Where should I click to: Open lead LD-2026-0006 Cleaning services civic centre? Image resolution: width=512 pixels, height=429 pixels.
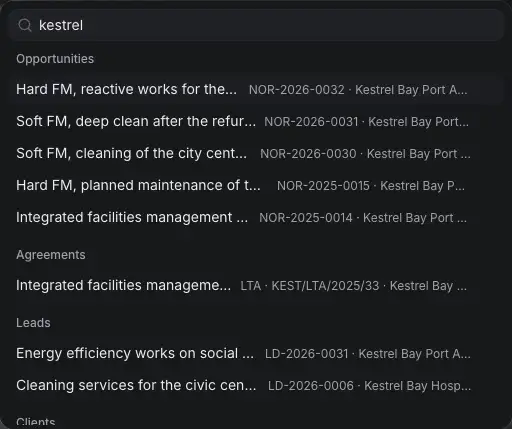click(256, 385)
